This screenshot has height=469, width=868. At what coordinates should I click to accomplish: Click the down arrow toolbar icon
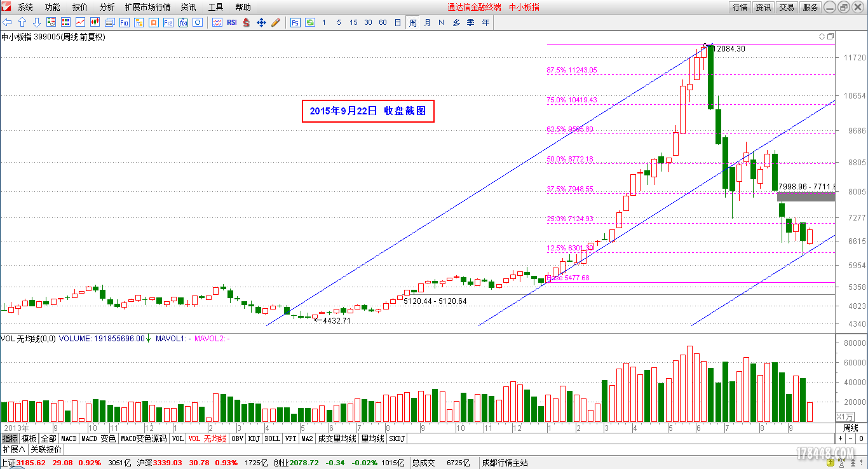click(x=37, y=22)
